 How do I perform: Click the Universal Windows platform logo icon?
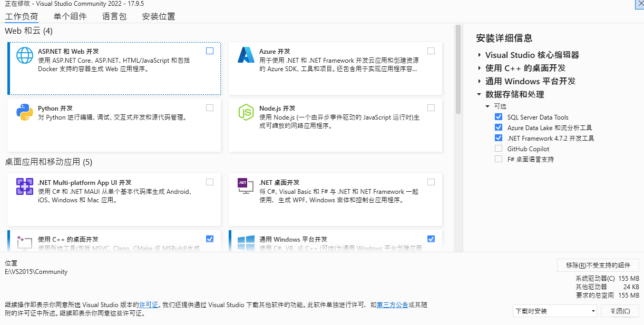coord(246,242)
